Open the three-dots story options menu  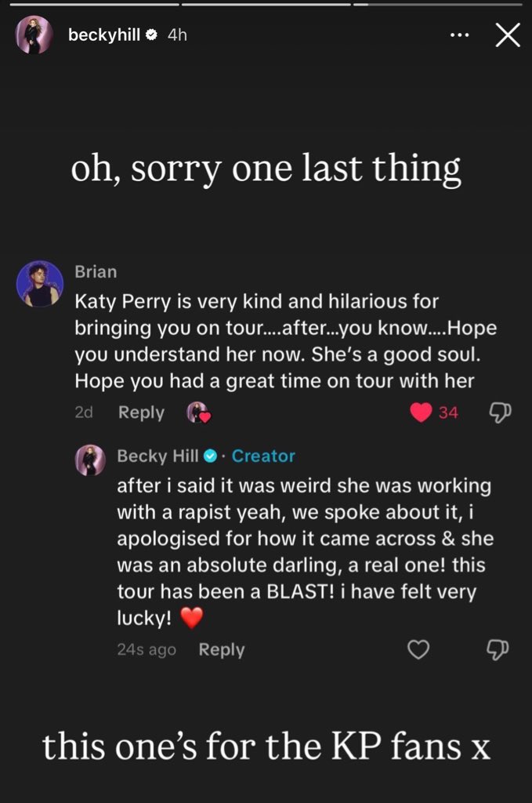[x=460, y=35]
